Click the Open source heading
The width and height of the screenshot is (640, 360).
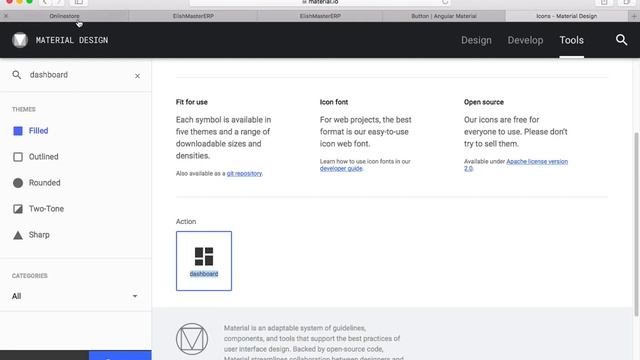click(x=484, y=102)
